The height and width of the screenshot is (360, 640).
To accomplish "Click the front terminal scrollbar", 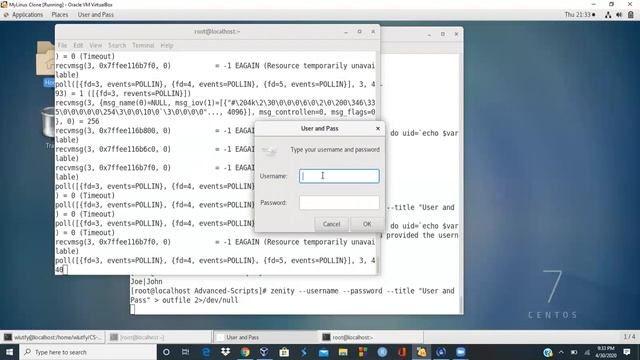I will pyautogui.click(x=378, y=162).
